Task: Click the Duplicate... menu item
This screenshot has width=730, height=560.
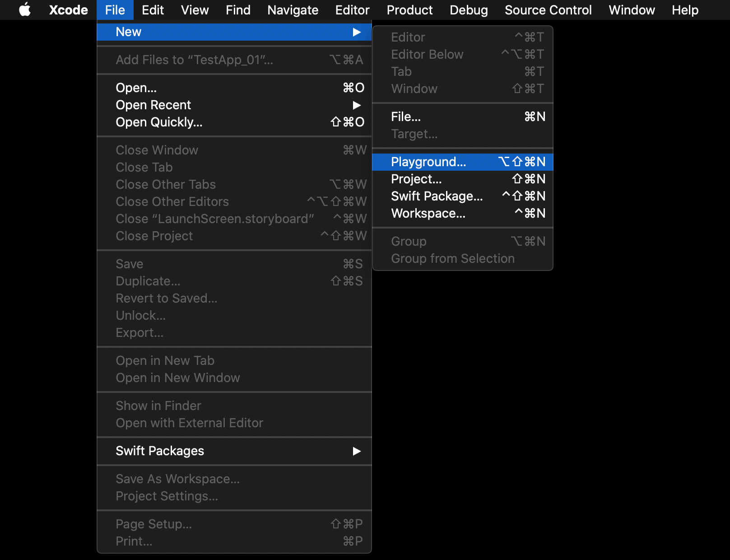Action: pyautogui.click(x=234, y=281)
